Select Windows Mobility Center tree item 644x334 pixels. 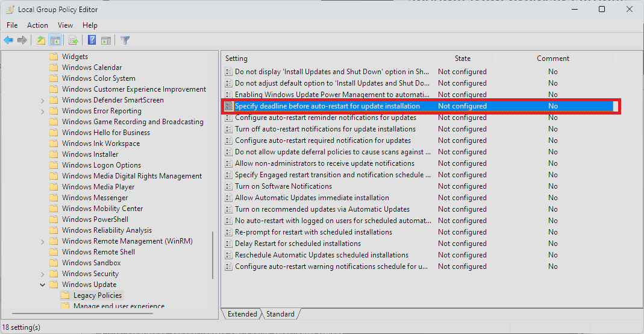tap(102, 209)
